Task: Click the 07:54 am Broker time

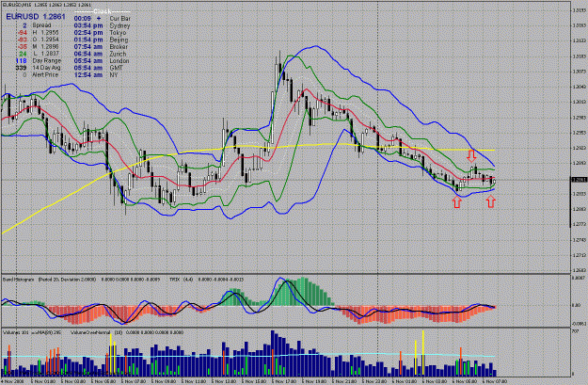Action: click(x=88, y=46)
